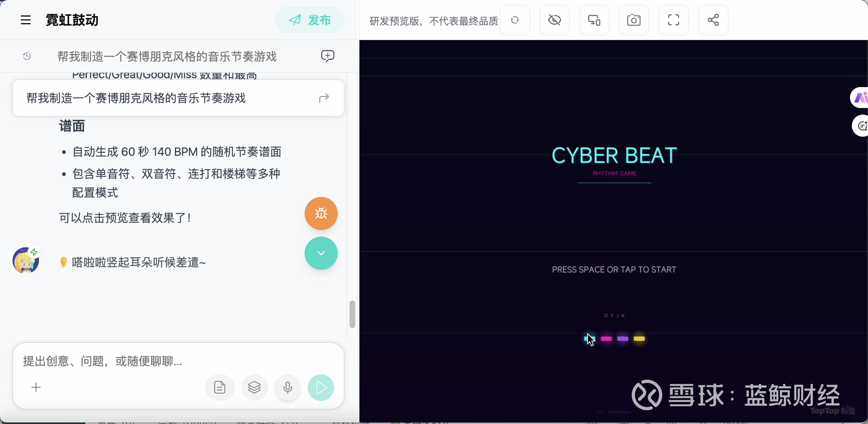This screenshot has height=424, width=868.
Task: Open conversation history clock icon
Action: coord(27,56)
